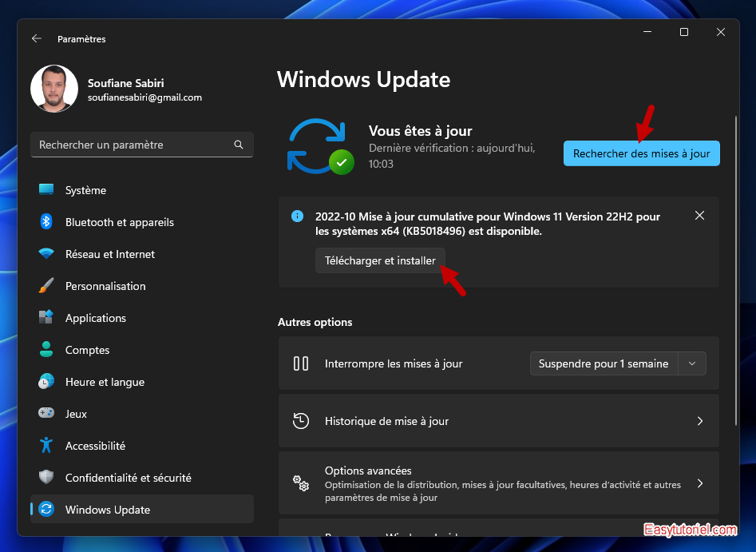Viewport: 756px width, 552px height.
Task: Click Rechercher des mises à jour button
Action: (x=641, y=153)
